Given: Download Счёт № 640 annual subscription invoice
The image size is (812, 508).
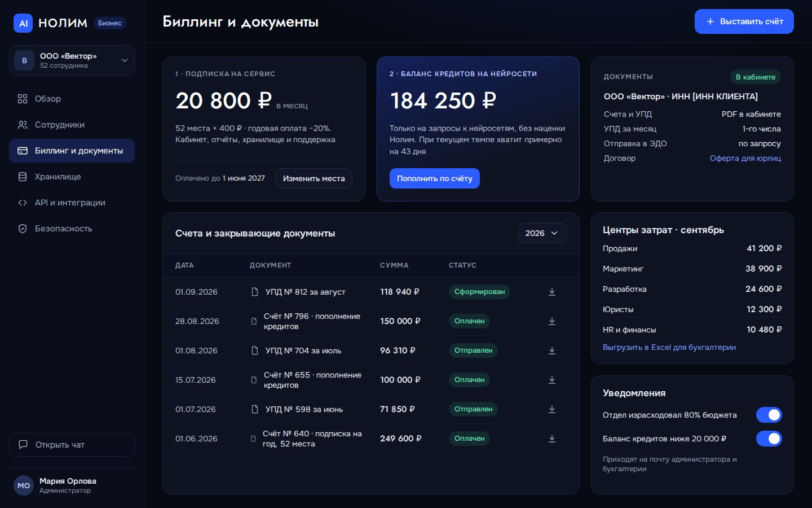Looking at the screenshot, I should 552,439.
